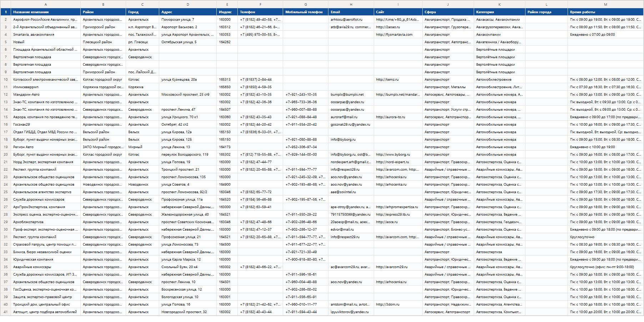This screenshot has height=322, width=644.
Task: Select the city cell 'Мирный'
Action: pyautogui.click(x=142, y=147)
